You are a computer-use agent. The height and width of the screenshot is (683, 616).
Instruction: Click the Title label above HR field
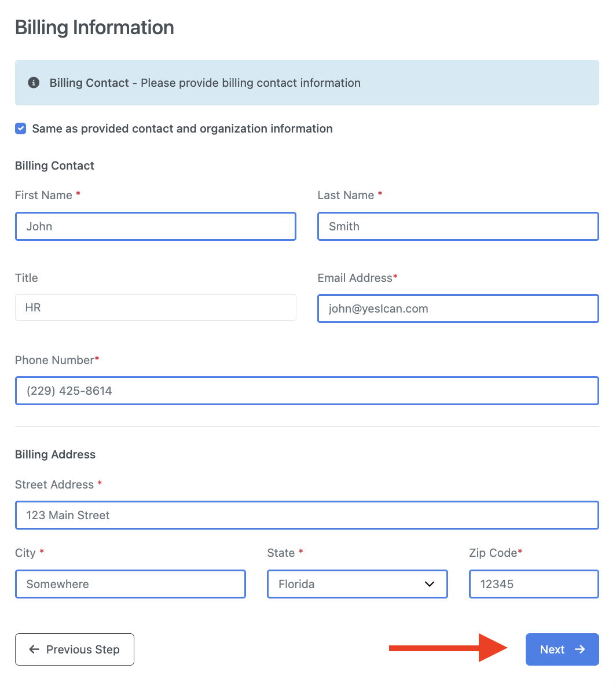[x=27, y=278]
